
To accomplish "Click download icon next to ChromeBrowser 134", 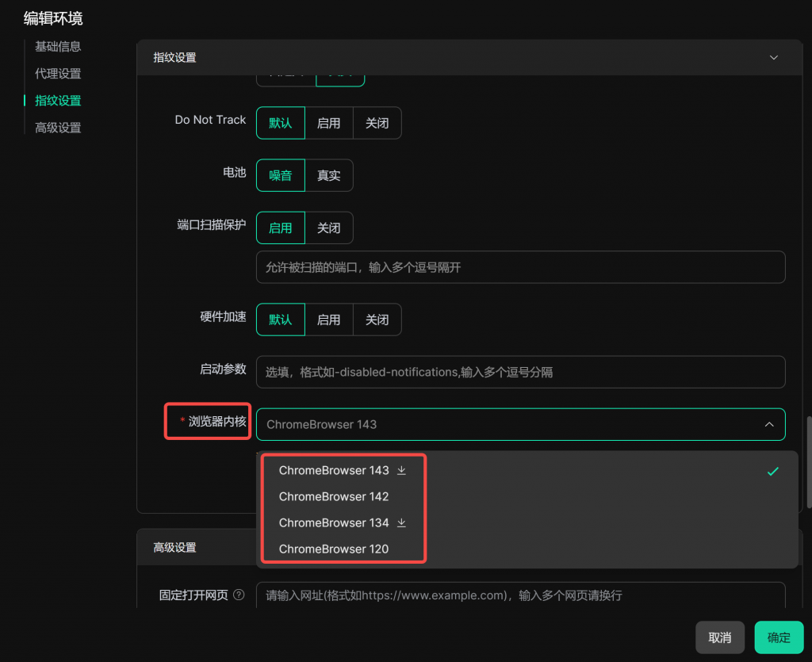I will coord(401,522).
